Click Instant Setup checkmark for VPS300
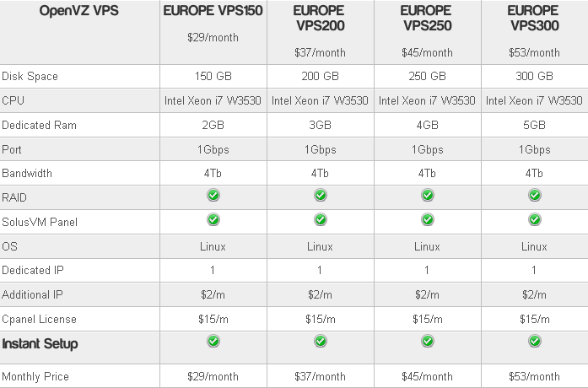This screenshot has width=588, height=388. click(x=534, y=341)
